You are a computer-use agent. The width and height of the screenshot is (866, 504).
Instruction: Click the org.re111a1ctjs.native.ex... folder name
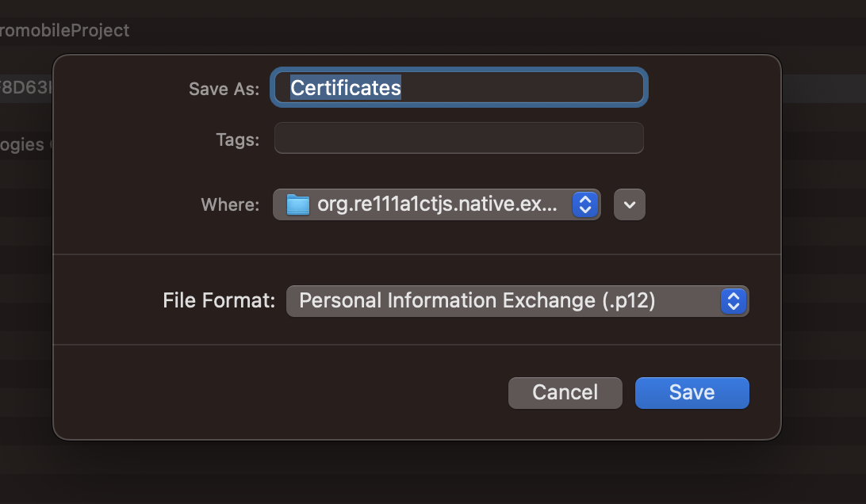click(437, 204)
